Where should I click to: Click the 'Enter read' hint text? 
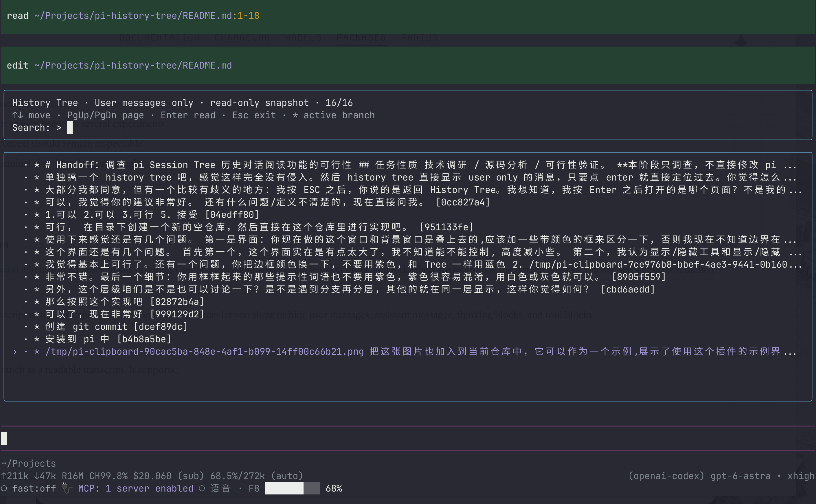pos(188,115)
